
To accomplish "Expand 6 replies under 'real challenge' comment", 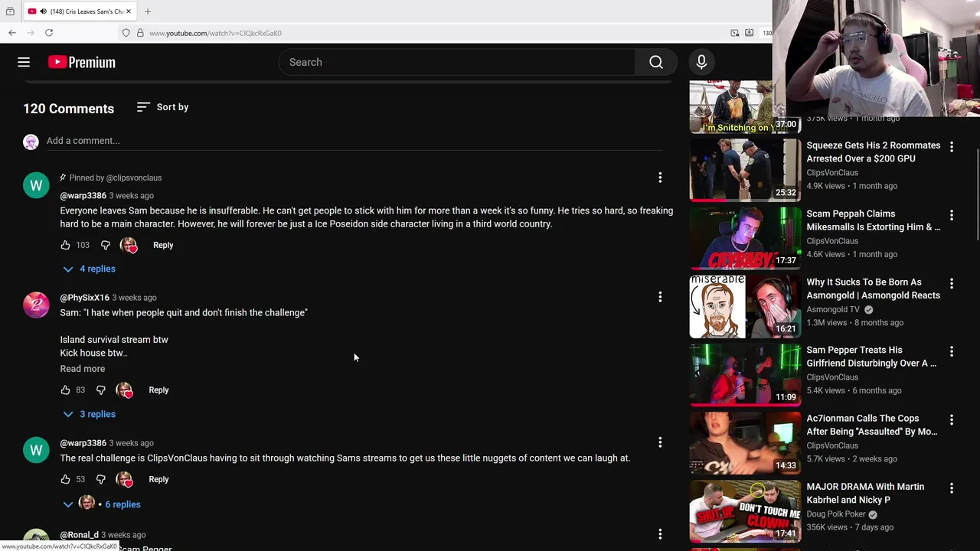I will [103, 504].
